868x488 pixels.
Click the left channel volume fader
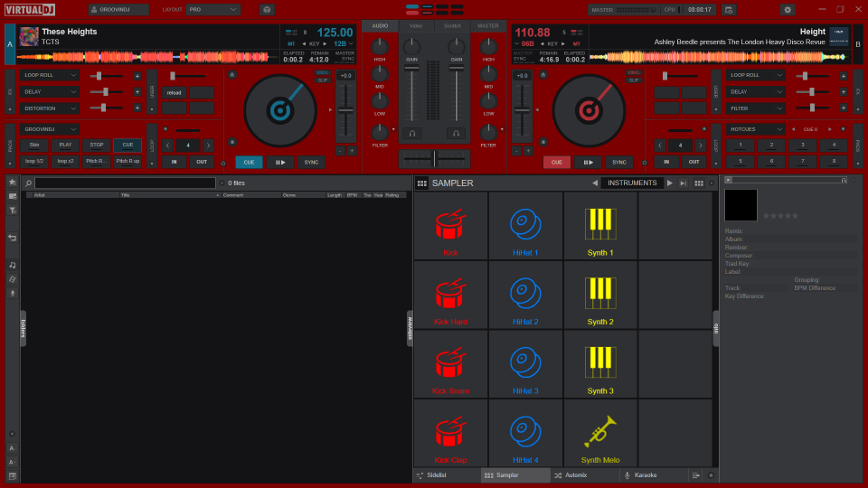coord(411,92)
